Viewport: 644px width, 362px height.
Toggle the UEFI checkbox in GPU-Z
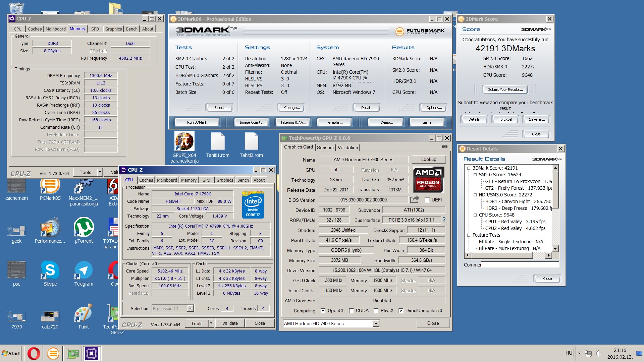(x=427, y=200)
